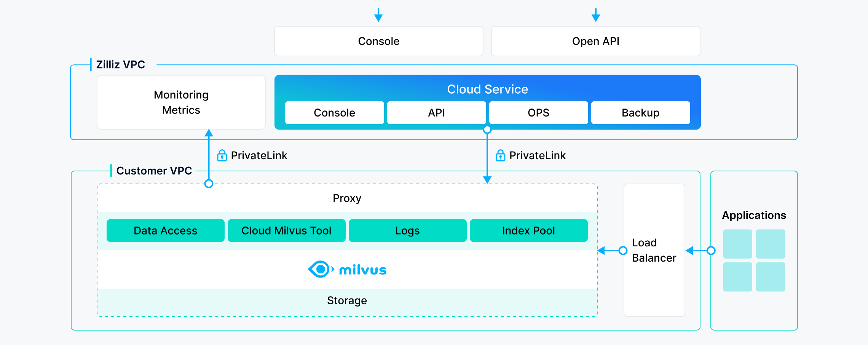This screenshot has width=868, height=345.
Task: Click the Load Balancer box
Action: click(x=654, y=250)
